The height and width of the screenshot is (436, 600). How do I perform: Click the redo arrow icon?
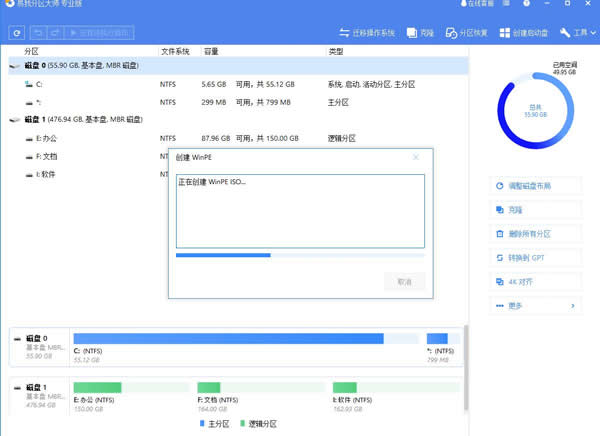coord(54,33)
